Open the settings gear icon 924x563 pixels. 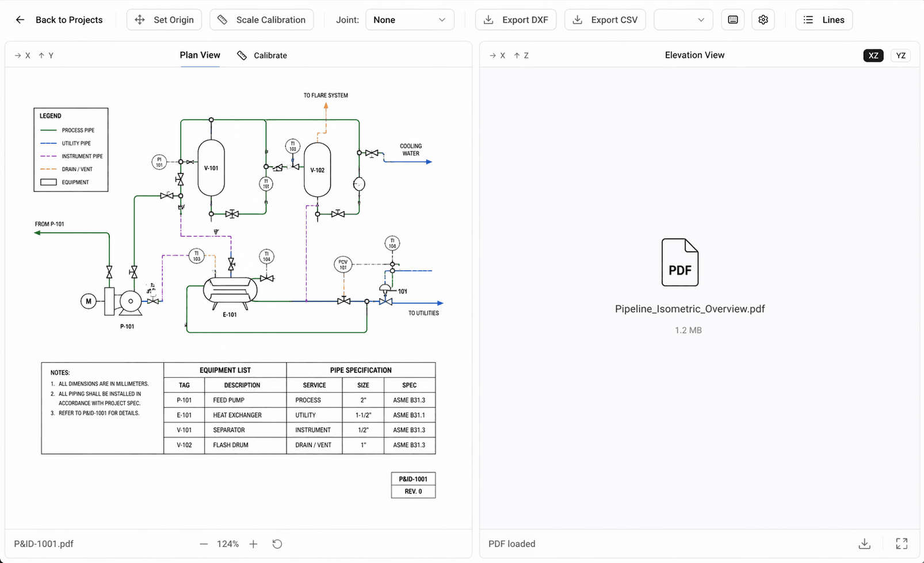763,20
